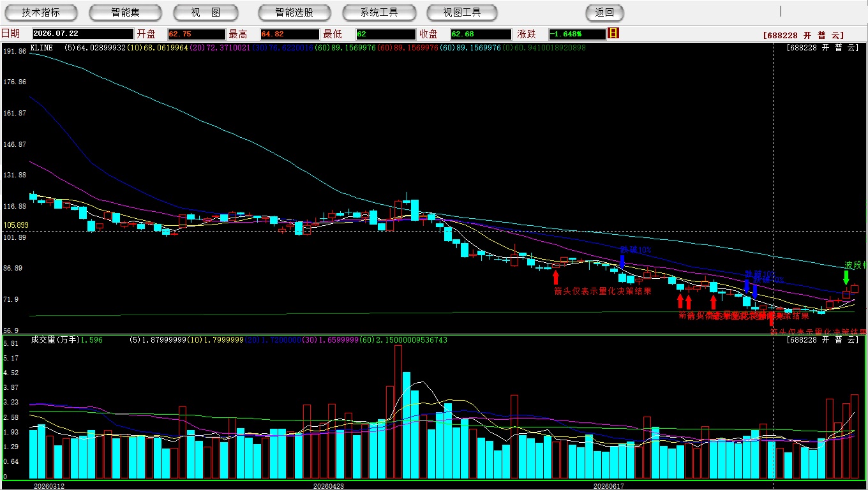Open 智能选股 stock screener

pos(294,12)
